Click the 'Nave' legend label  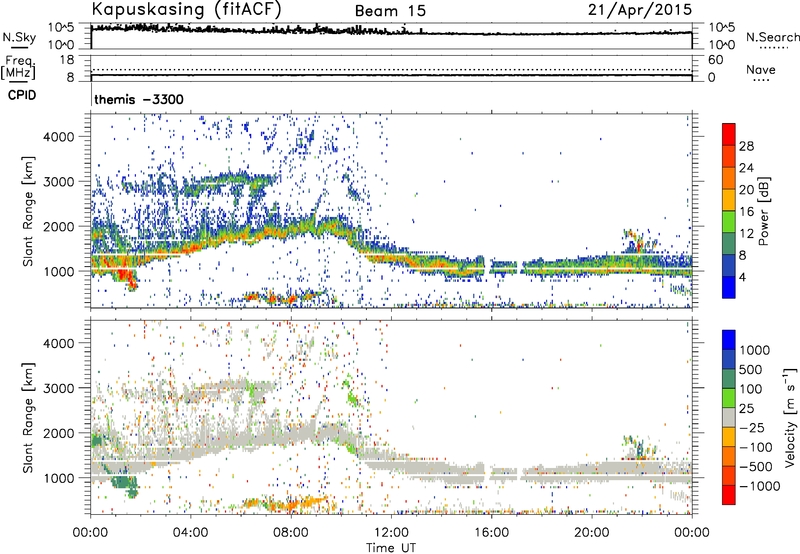761,69
